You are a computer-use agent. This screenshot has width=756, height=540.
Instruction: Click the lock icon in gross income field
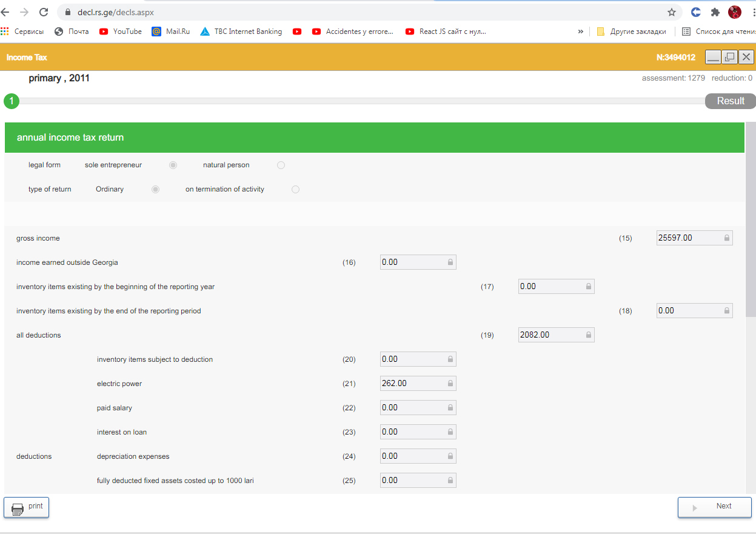click(x=726, y=238)
